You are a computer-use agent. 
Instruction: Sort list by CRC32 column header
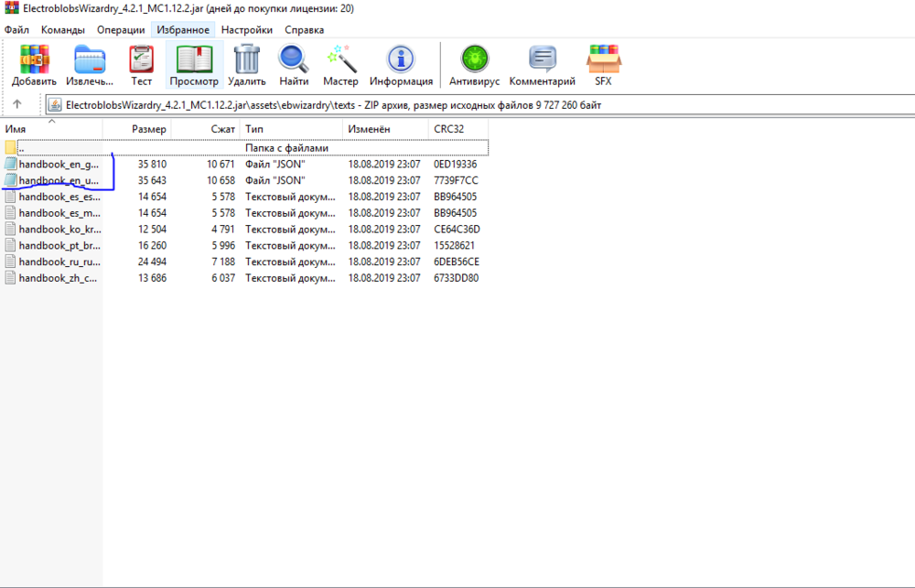[458, 129]
